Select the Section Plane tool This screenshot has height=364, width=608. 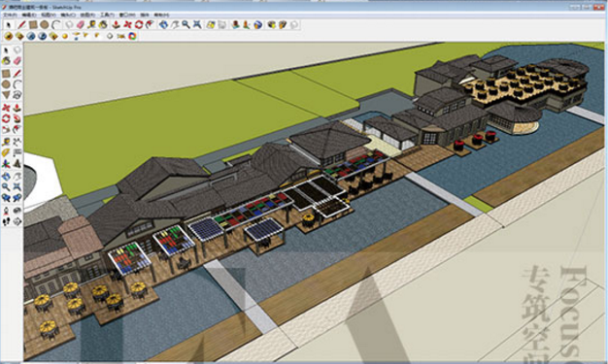17,221
